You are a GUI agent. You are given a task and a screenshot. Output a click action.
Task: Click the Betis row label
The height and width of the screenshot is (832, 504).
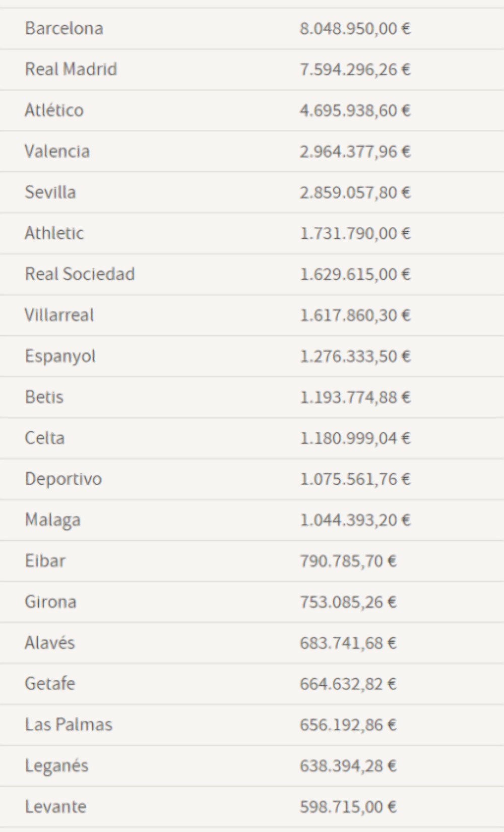click(x=44, y=397)
